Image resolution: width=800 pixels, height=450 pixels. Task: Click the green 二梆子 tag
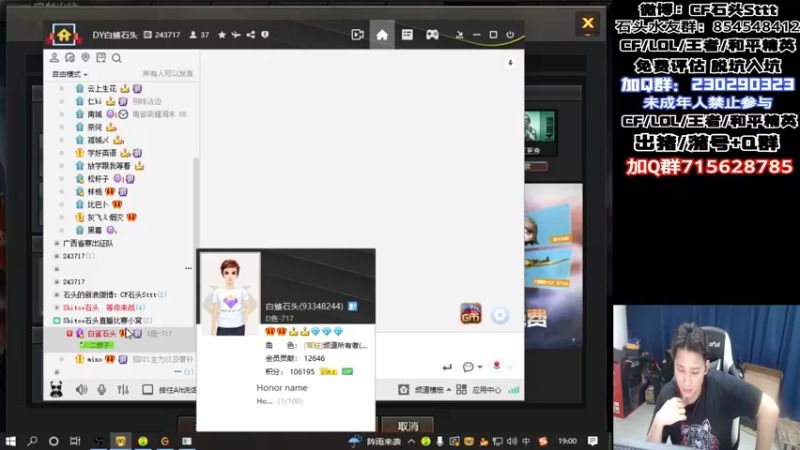tap(96, 345)
